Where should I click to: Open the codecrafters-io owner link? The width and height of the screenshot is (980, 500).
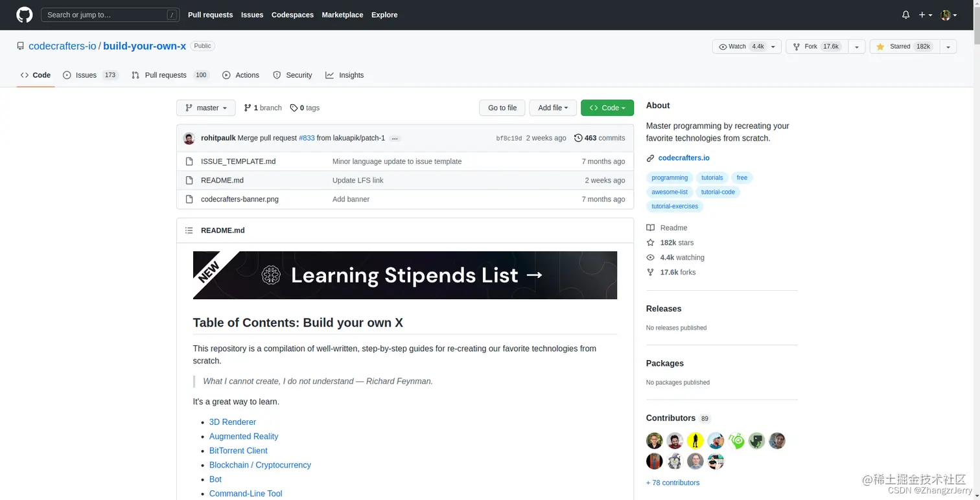tap(62, 46)
